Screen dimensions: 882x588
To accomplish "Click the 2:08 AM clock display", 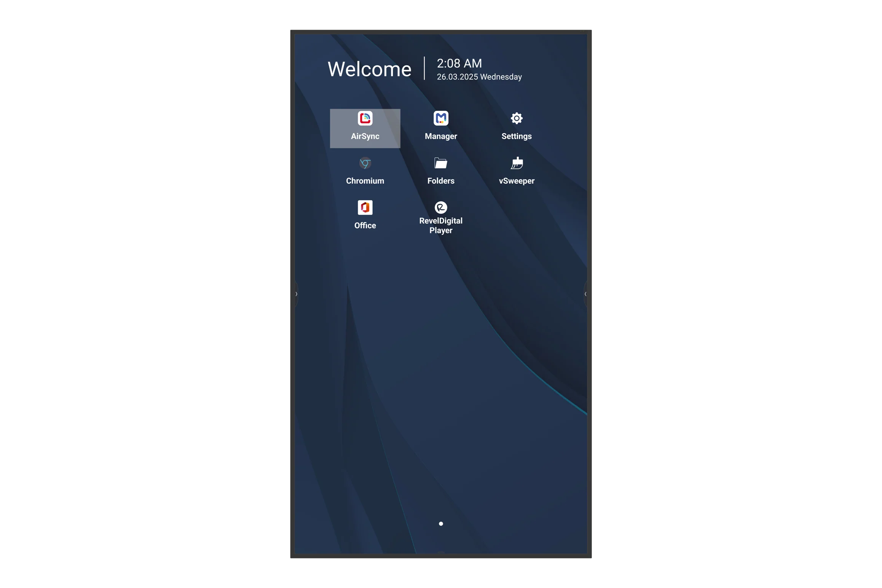I will pyautogui.click(x=459, y=64).
